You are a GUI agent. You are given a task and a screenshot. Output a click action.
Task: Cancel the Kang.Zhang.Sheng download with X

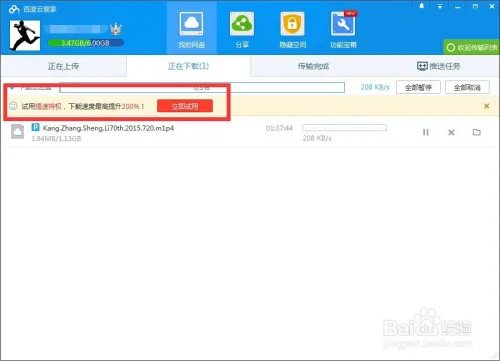tap(451, 132)
